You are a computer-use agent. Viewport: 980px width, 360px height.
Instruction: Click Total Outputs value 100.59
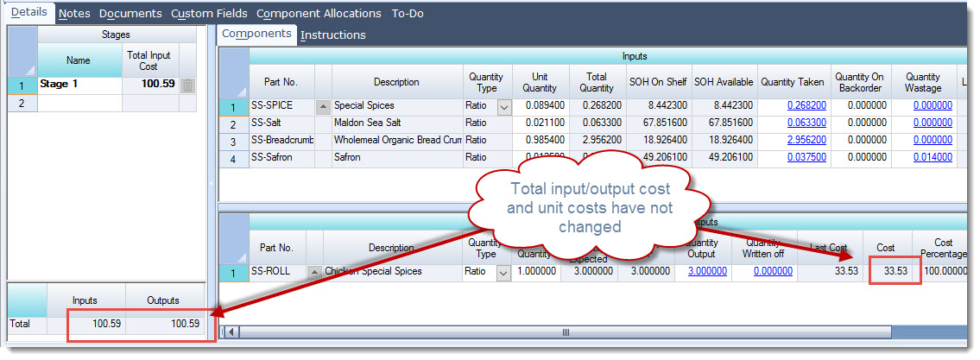click(166, 325)
